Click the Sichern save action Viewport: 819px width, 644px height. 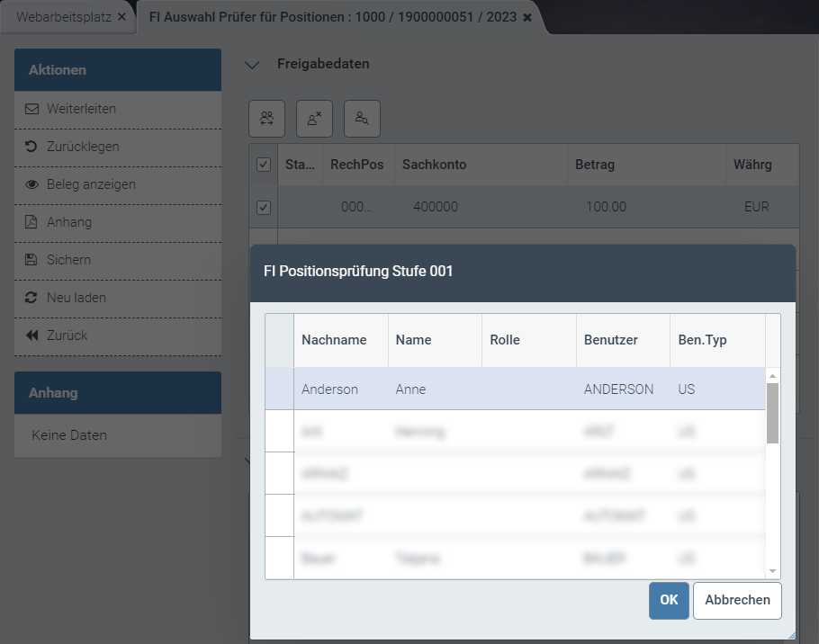[x=68, y=260]
